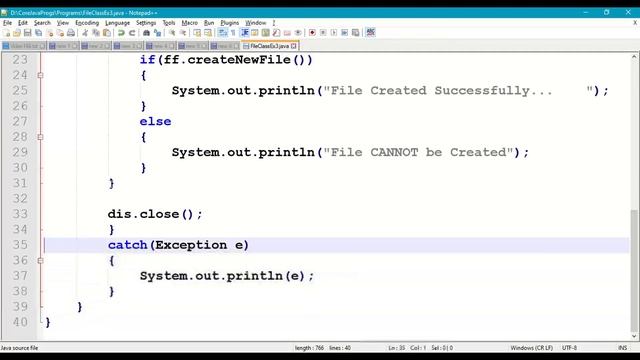Collapse the catch block fold at line 36
The height and width of the screenshot is (360, 640).
pyautogui.click(x=40, y=260)
